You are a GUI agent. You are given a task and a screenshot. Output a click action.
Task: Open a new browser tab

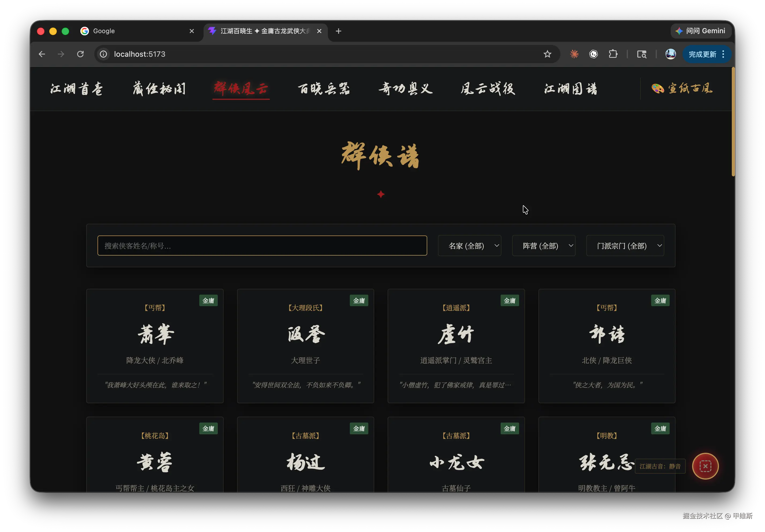(x=339, y=31)
